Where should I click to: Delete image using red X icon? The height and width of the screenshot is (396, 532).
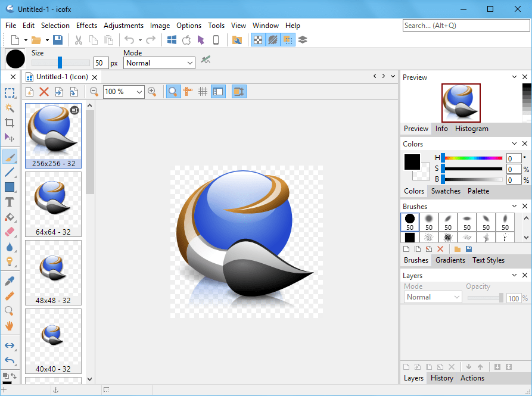[x=44, y=92]
